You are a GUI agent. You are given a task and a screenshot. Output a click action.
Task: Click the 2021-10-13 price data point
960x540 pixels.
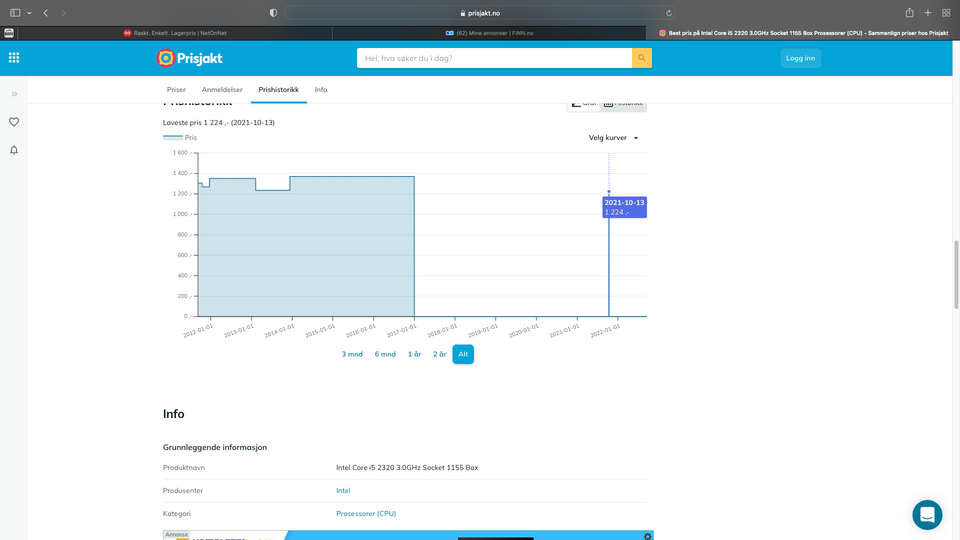[609, 192]
